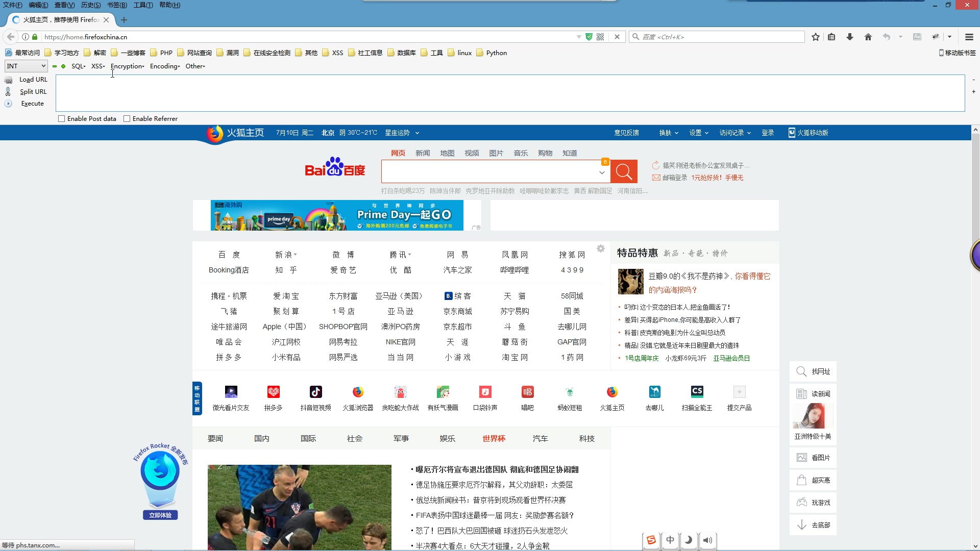Check the Enable Post data checkbox
This screenshot has height=551, width=980.
(62, 118)
